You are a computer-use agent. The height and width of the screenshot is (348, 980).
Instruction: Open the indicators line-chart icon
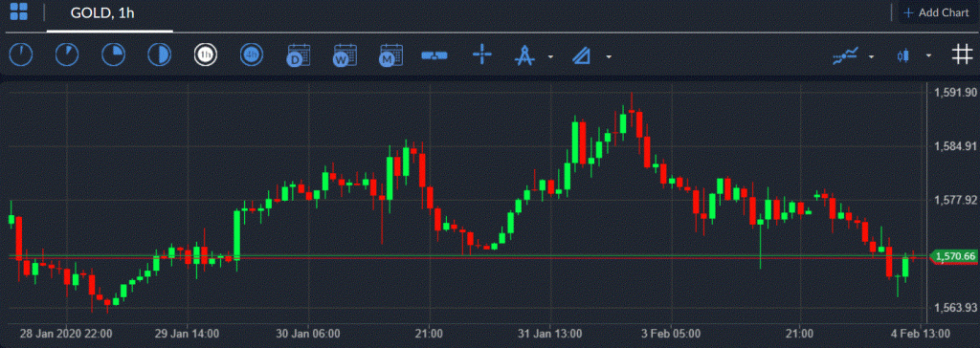(846, 56)
